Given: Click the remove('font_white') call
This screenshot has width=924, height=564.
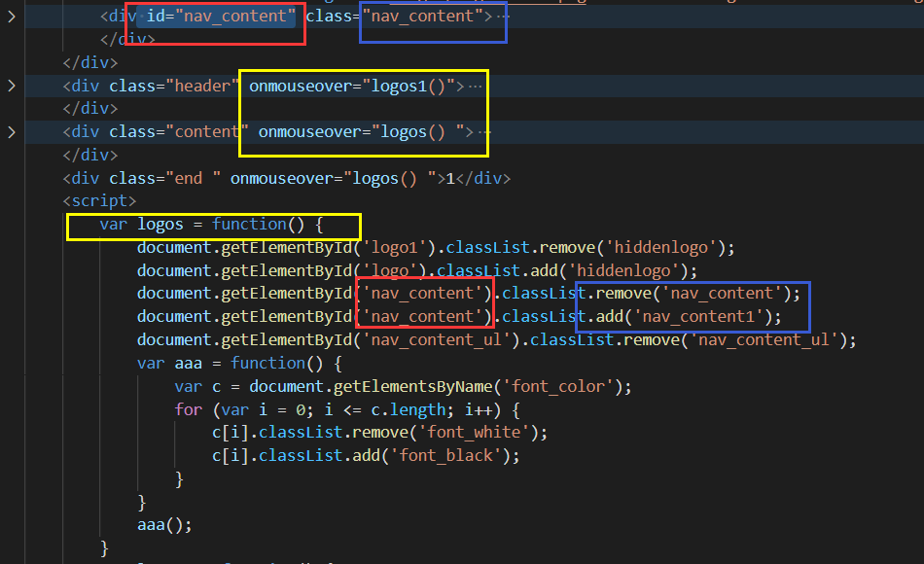Looking at the screenshot, I should coord(445,433).
